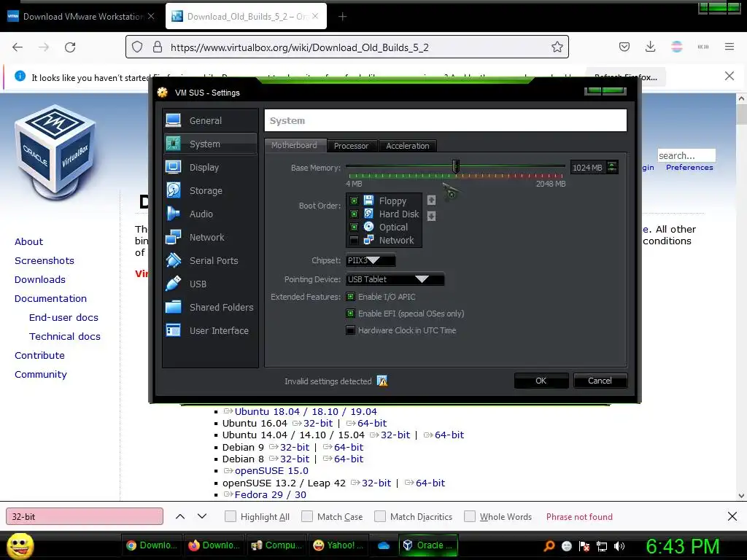The height and width of the screenshot is (560, 747).
Task: Move boot item down arrow
Action: coord(431,216)
